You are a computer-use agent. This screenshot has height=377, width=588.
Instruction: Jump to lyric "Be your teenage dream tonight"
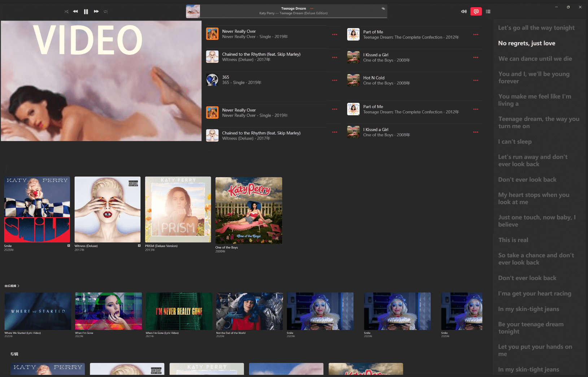(x=531, y=328)
